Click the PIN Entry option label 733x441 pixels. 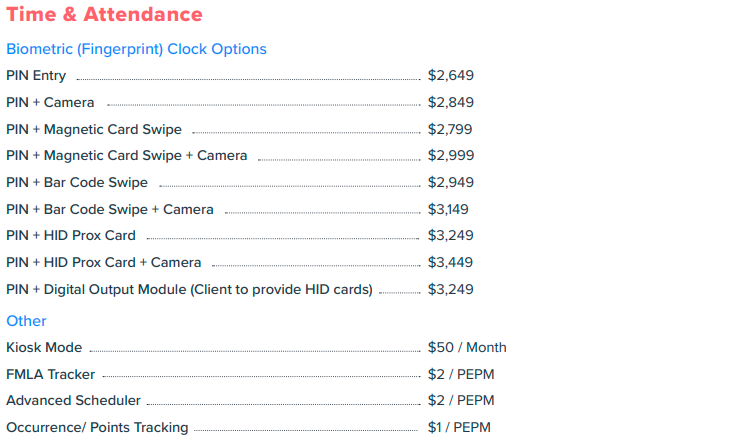coord(36,75)
